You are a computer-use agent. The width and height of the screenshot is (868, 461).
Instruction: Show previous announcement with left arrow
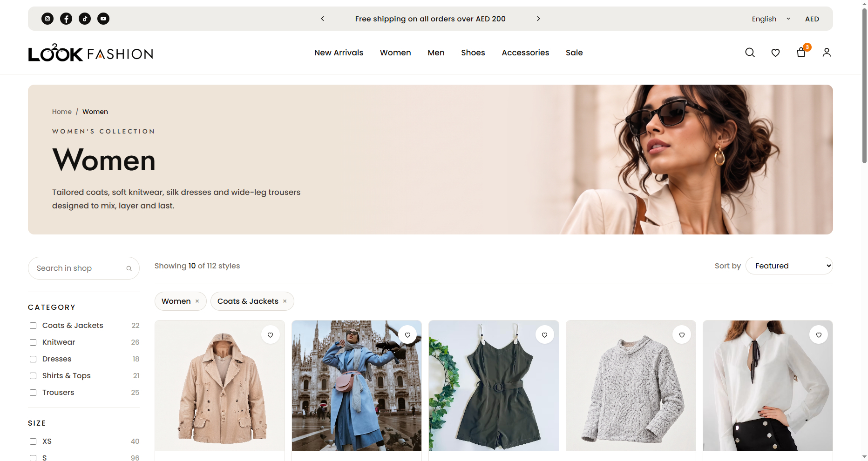click(322, 19)
